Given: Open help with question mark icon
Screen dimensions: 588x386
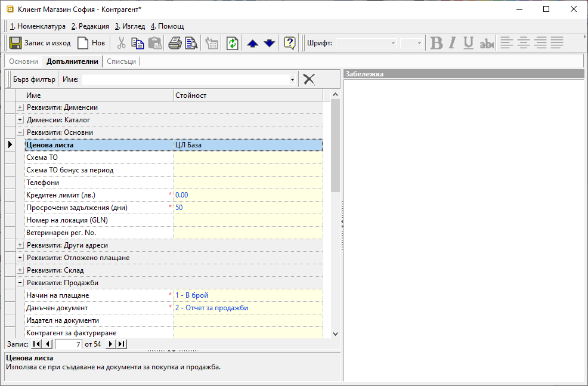Looking at the screenshot, I should (290, 43).
